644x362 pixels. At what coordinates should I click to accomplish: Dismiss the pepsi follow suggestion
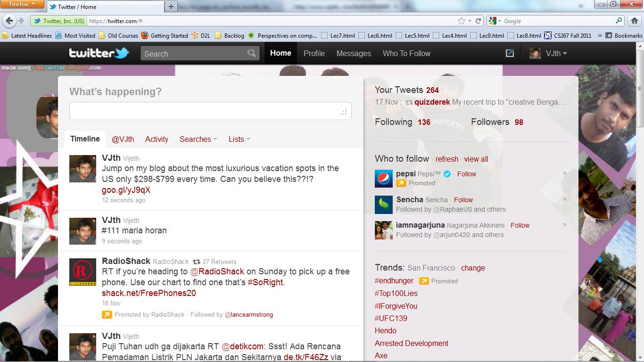pos(564,173)
